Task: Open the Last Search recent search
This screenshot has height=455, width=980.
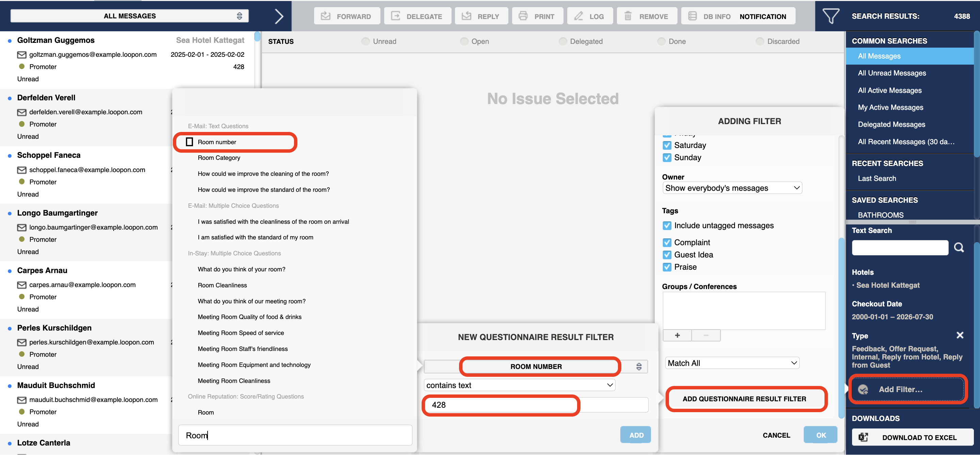Action: click(x=877, y=178)
